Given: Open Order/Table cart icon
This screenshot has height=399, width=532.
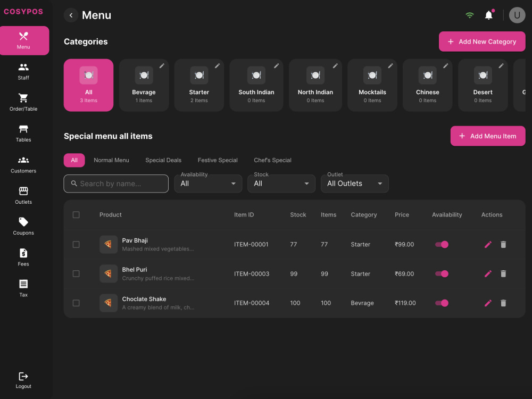Looking at the screenshot, I should (23, 98).
